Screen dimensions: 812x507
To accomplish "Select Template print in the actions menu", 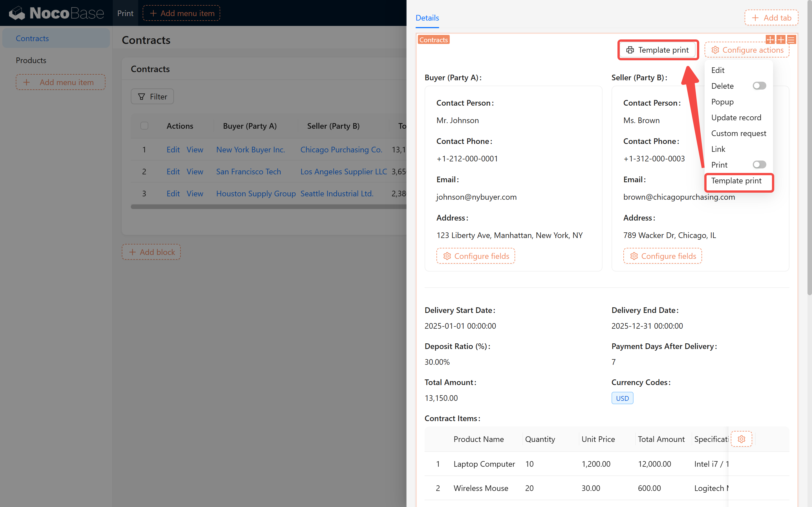I will tap(736, 181).
